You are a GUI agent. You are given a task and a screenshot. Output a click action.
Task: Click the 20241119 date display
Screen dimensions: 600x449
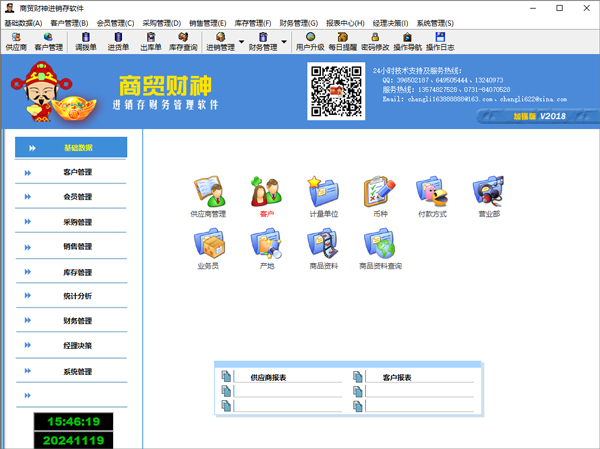(x=73, y=440)
